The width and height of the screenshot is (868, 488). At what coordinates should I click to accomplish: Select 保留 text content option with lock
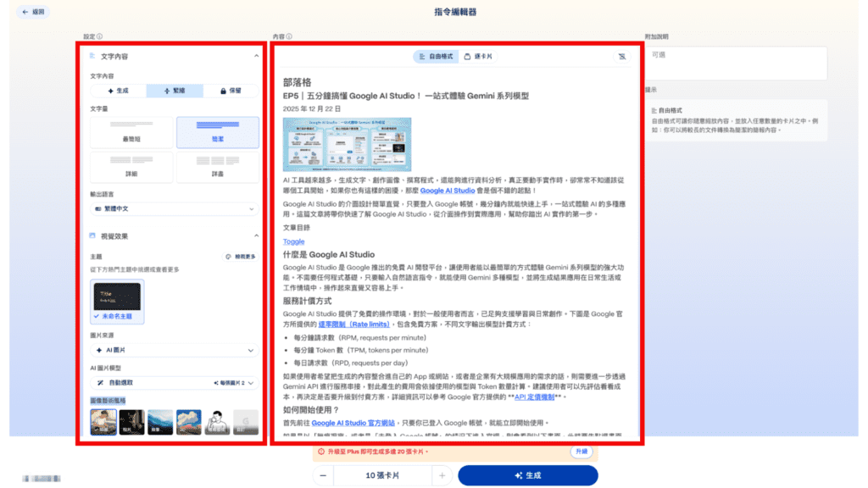pos(231,91)
